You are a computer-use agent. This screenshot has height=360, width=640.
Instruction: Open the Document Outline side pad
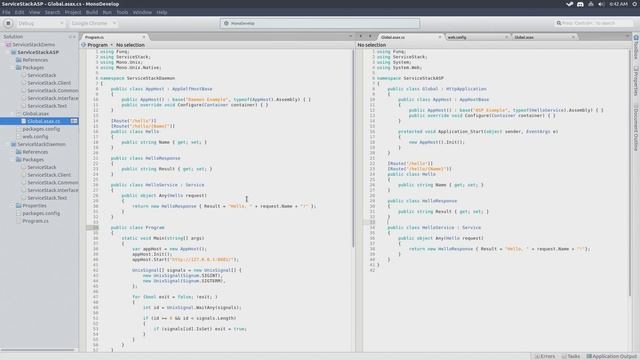click(636, 127)
